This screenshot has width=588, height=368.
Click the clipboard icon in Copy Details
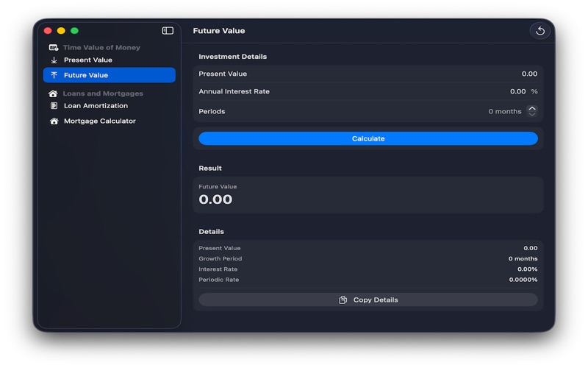(x=343, y=300)
